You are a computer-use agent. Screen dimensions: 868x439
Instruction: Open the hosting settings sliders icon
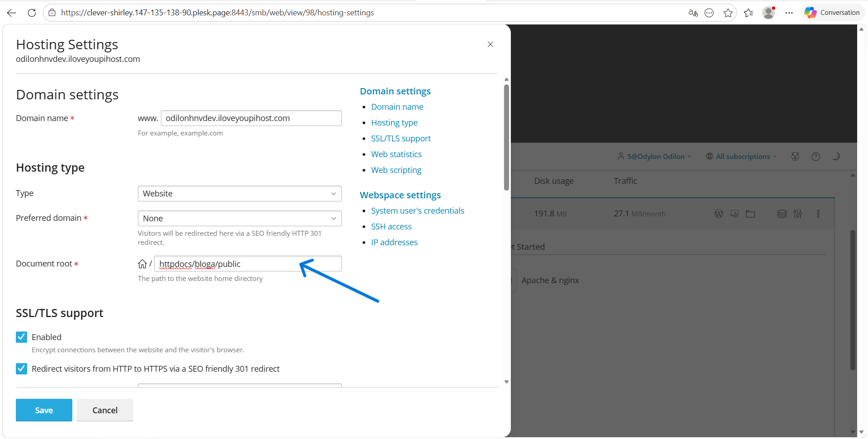(797, 214)
